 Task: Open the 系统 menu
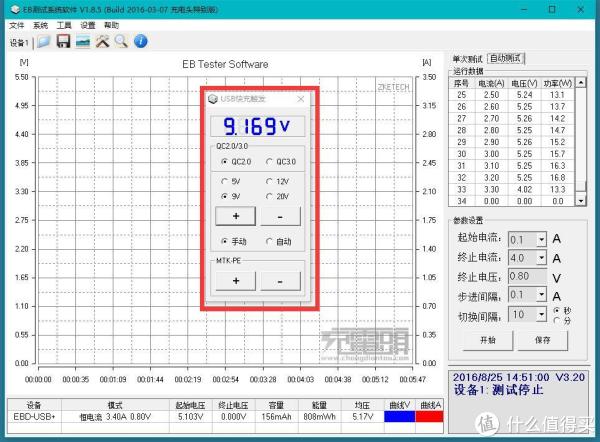point(41,25)
